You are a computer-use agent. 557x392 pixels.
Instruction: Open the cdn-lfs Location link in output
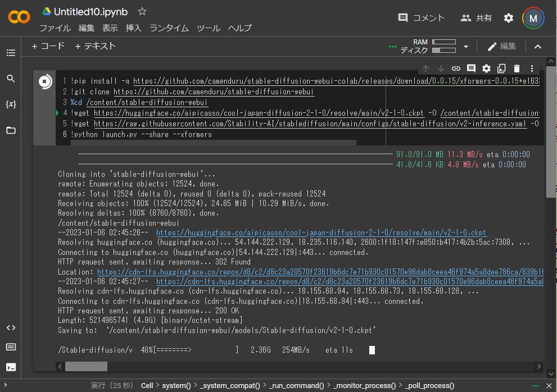[x=320, y=272]
